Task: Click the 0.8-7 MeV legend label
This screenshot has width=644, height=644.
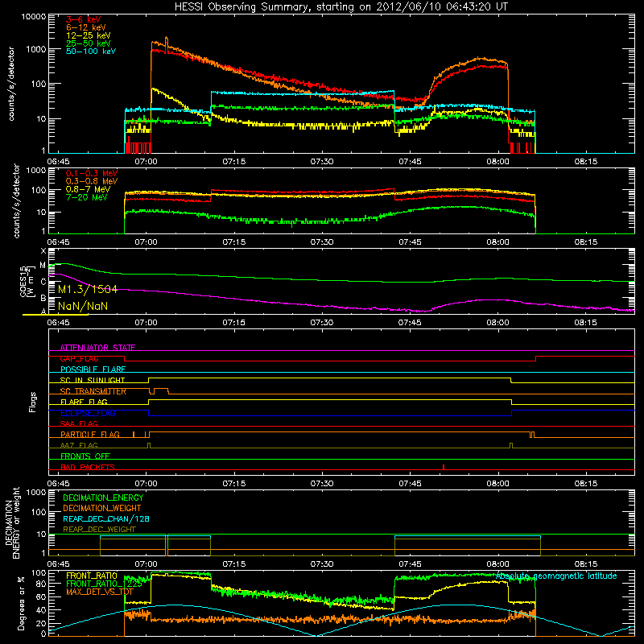Action: [x=89, y=189]
